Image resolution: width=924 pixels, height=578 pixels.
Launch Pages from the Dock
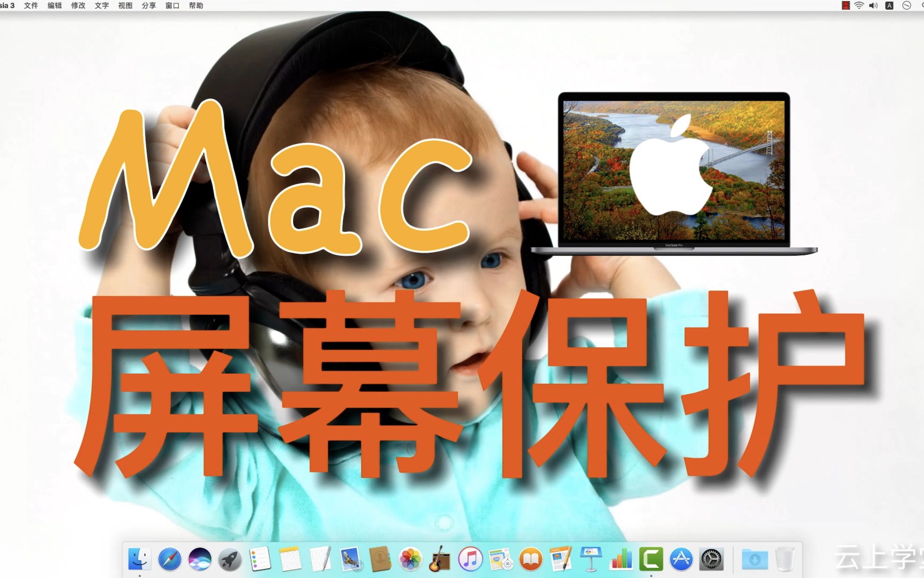[561, 559]
